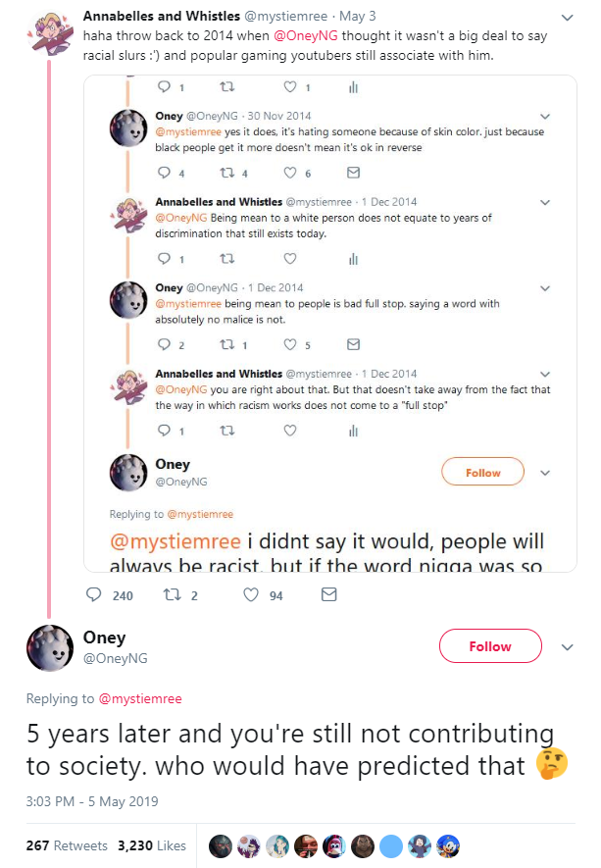Viewport: 601px width, 868px height.
Task: Like the tweet with 94 likes
Action: (x=251, y=595)
